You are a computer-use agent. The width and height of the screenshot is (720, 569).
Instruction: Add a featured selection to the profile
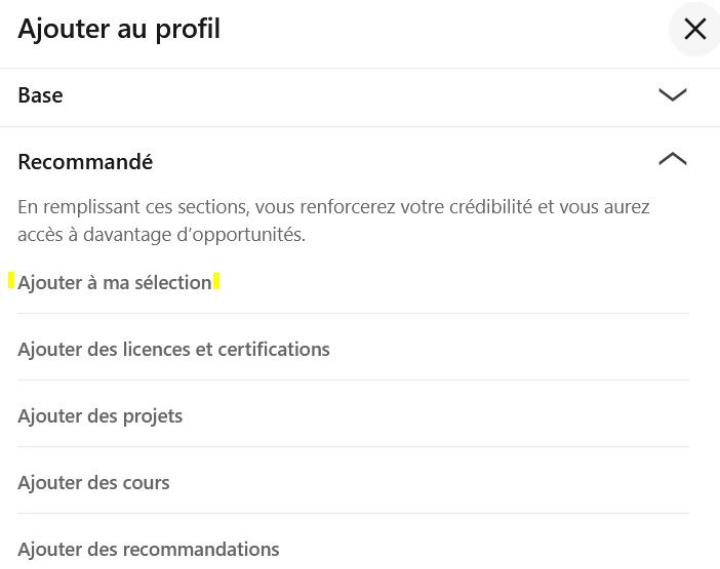(115, 283)
